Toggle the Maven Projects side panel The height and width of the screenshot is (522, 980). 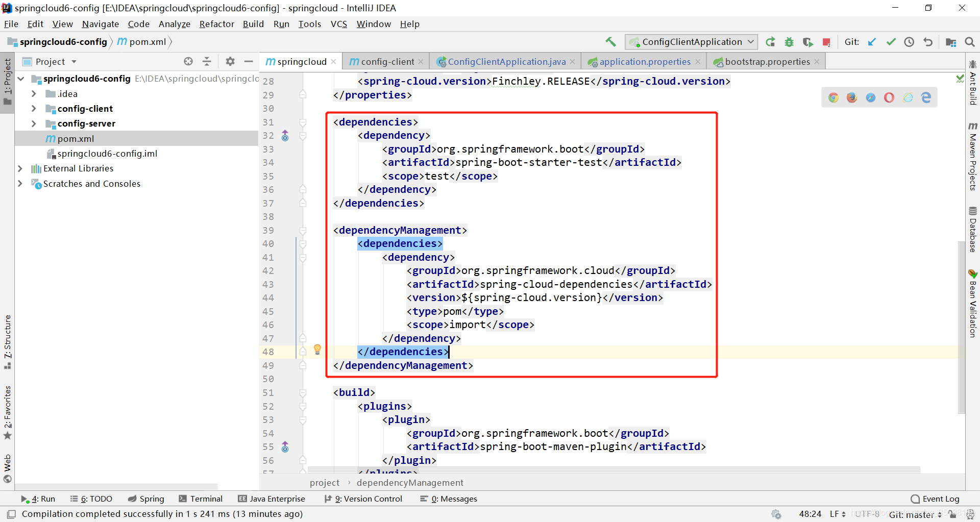pos(973,156)
